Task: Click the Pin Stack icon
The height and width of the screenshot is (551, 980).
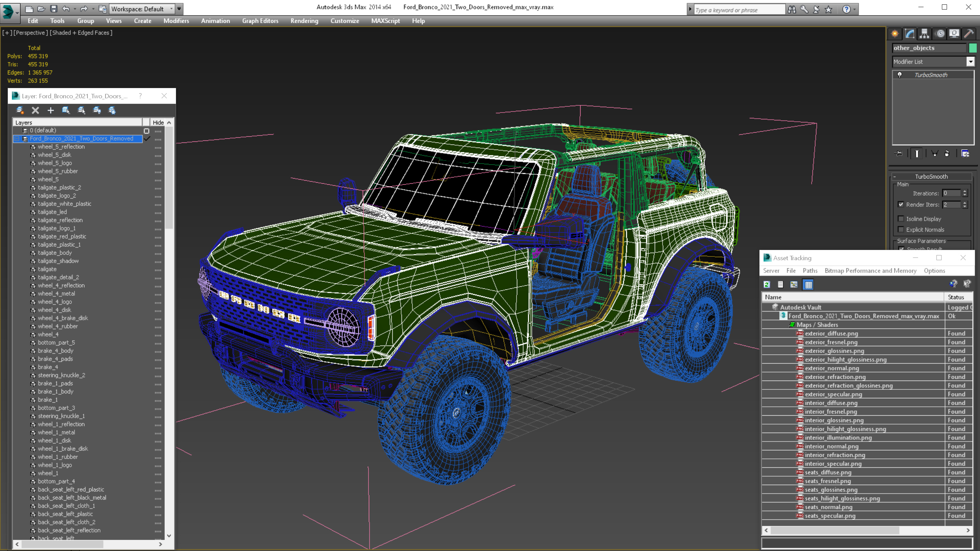Action: tap(899, 154)
